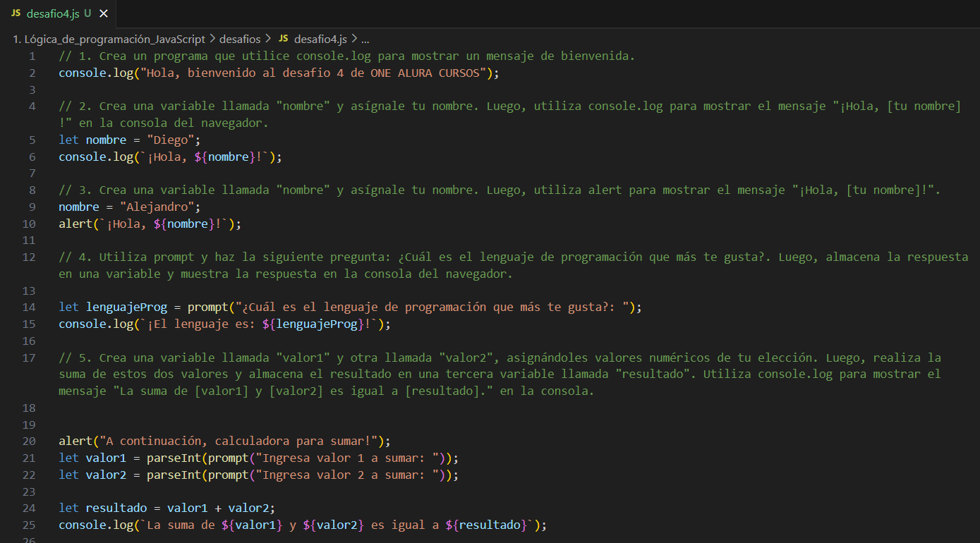Click the U untracked badge in the tab

point(87,13)
